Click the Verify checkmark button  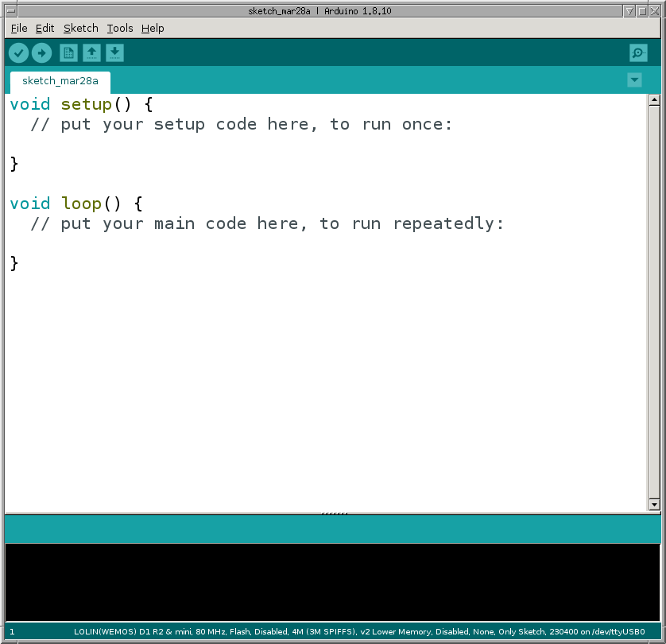(x=19, y=53)
